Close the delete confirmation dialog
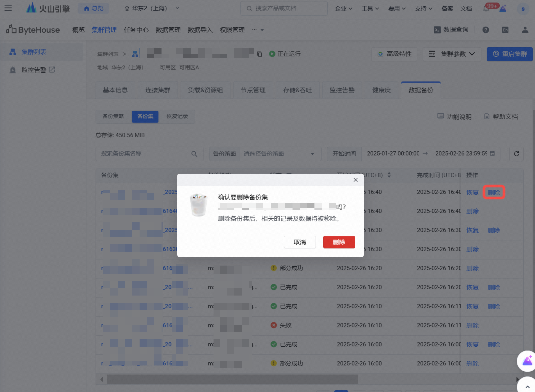Viewport: 535px width, 392px height. pos(355,180)
